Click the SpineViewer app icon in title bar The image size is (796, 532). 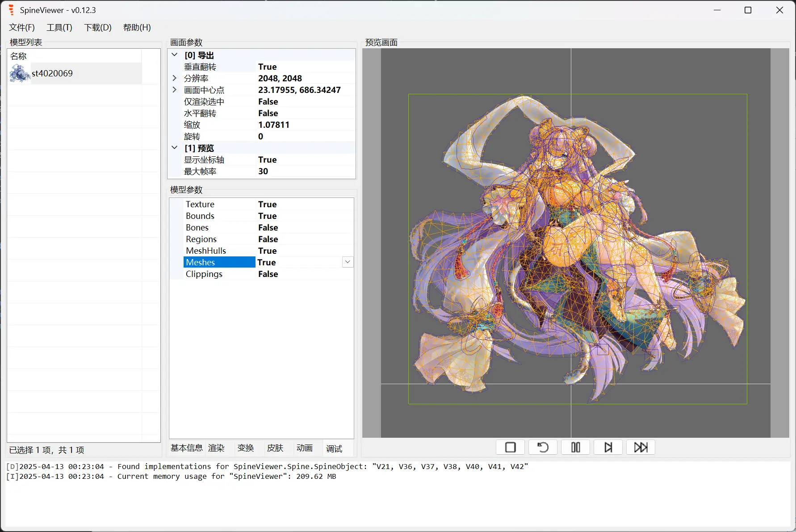coord(12,10)
